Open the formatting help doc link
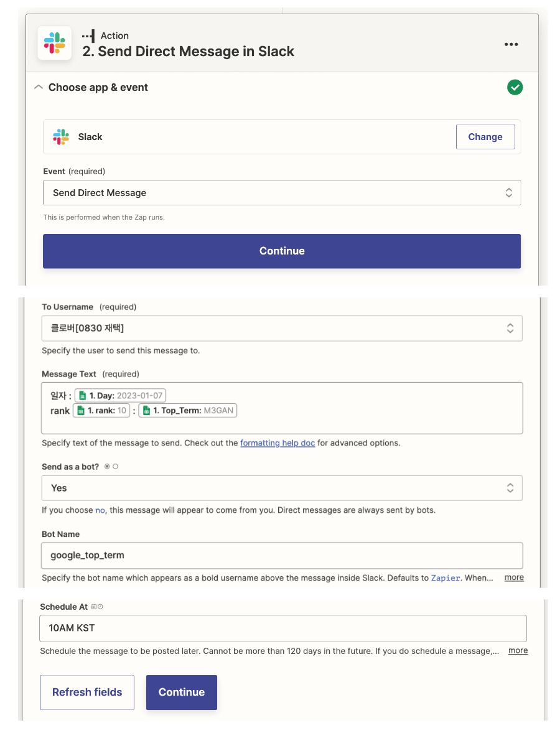The image size is (560, 738). tap(278, 443)
